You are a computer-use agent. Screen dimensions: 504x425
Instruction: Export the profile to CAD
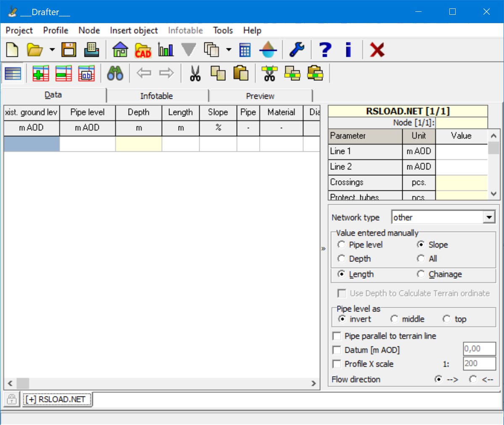click(142, 50)
